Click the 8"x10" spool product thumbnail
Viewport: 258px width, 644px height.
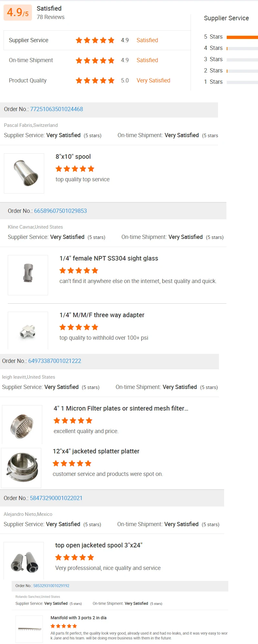pos(24,173)
